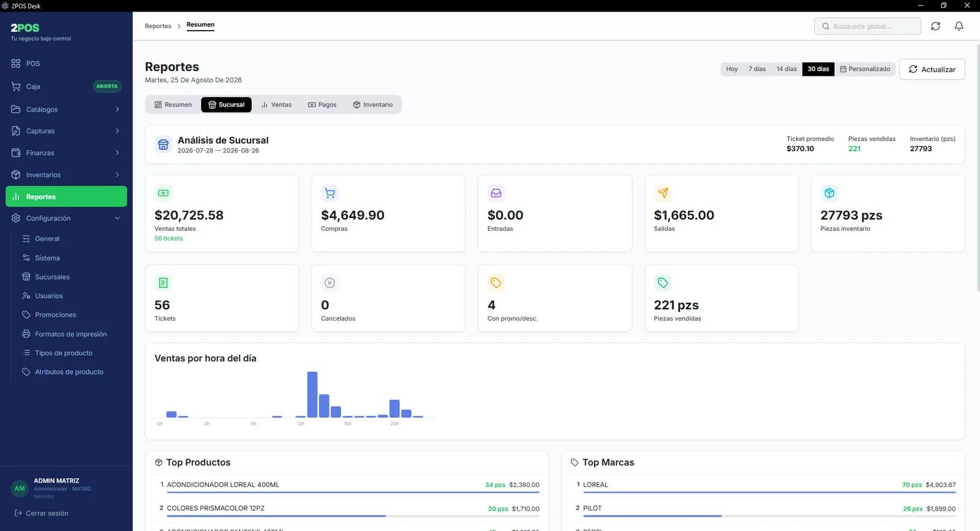Collapse the Configuración section
Image resolution: width=980 pixels, height=531 pixels.
66,219
